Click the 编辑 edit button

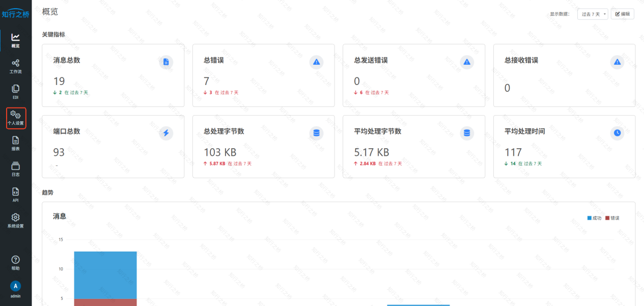(622, 14)
